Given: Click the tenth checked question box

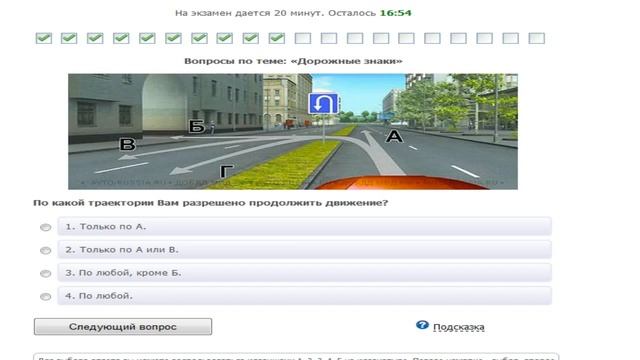Looking at the screenshot, I should pos(277,38).
